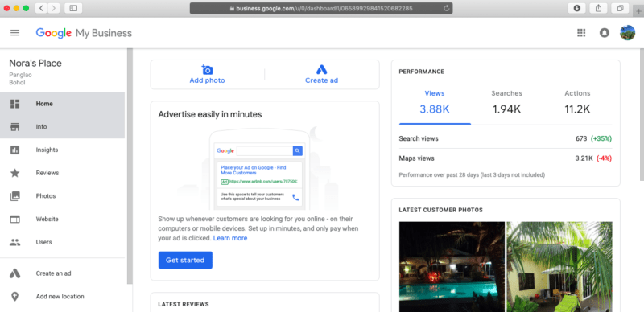The height and width of the screenshot is (312, 644).
Task: Click the page vertical scrollbar
Action: (x=642, y=115)
